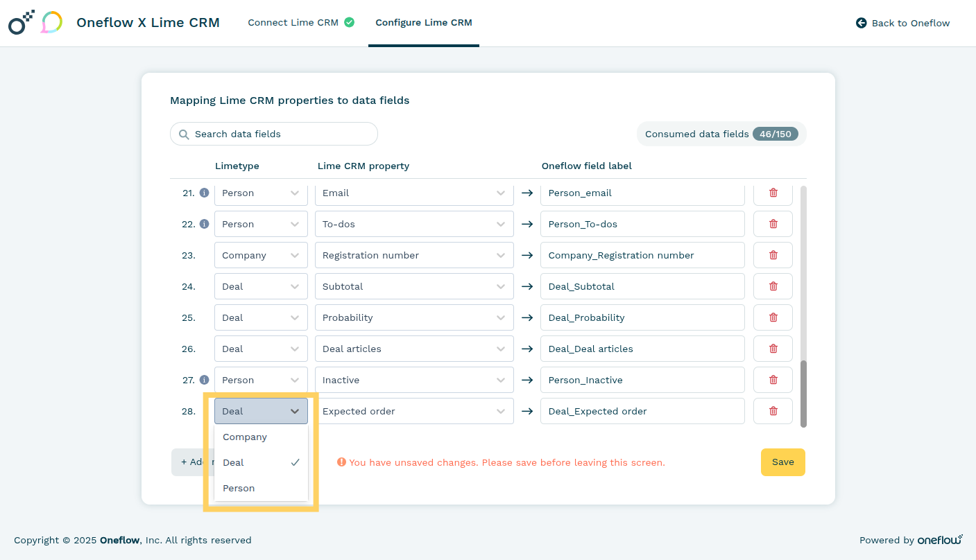
Task: Go back to Oneflow
Action: click(x=903, y=23)
